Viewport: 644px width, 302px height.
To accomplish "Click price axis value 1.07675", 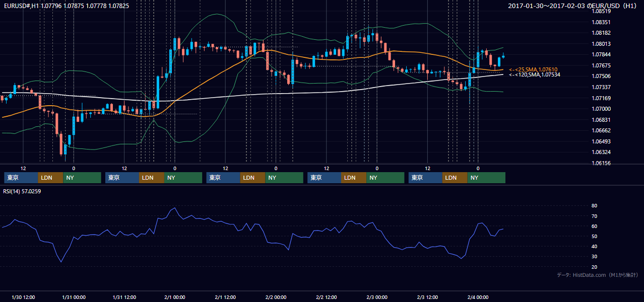I will pos(601,65).
